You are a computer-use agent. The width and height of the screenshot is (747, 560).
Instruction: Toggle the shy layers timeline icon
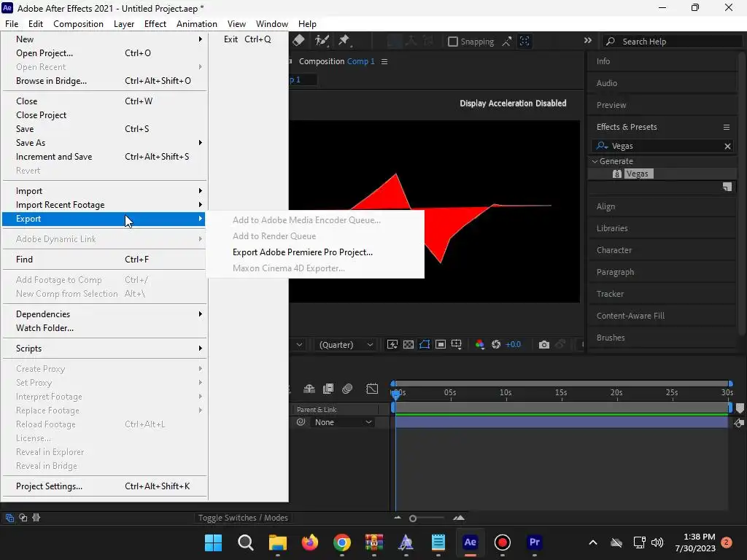309,389
